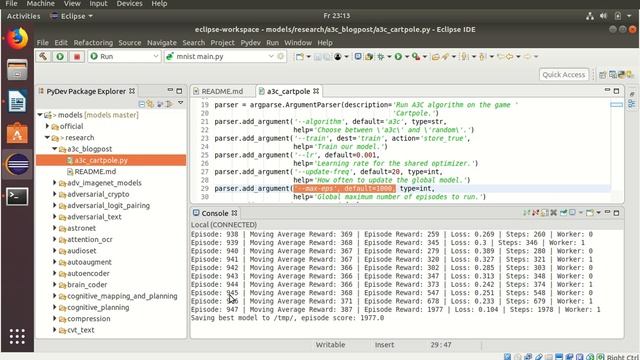Click Show Applications grid in dock
The height and width of the screenshot is (360, 640).
tap(17, 336)
